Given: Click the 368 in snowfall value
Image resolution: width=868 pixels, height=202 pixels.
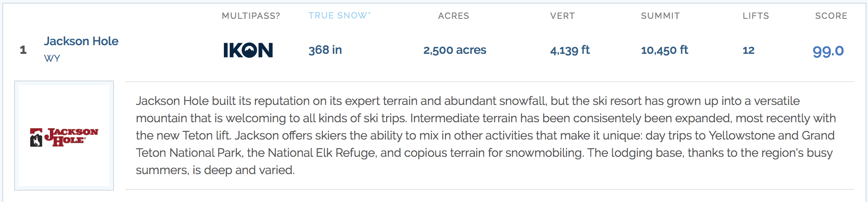Looking at the screenshot, I should [x=325, y=50].
